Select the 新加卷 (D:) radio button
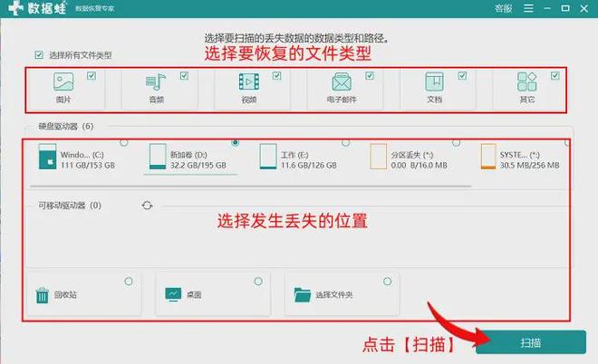 [235, 142]
